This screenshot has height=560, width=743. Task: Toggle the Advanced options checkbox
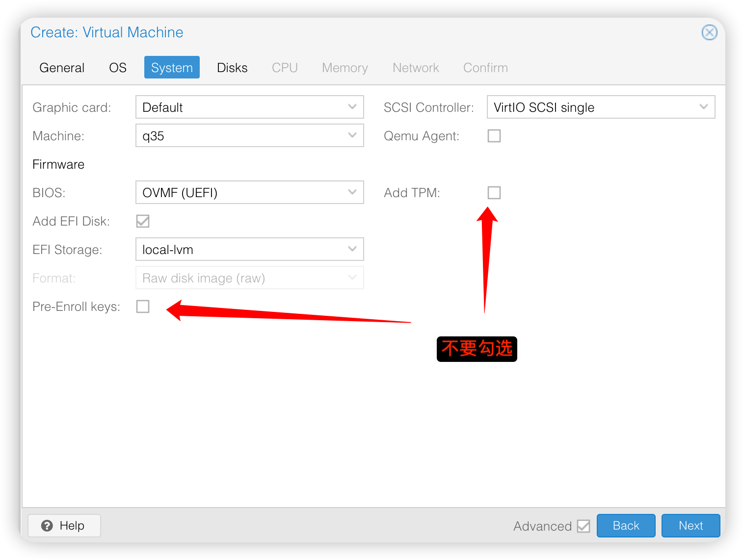click(583, 526)
